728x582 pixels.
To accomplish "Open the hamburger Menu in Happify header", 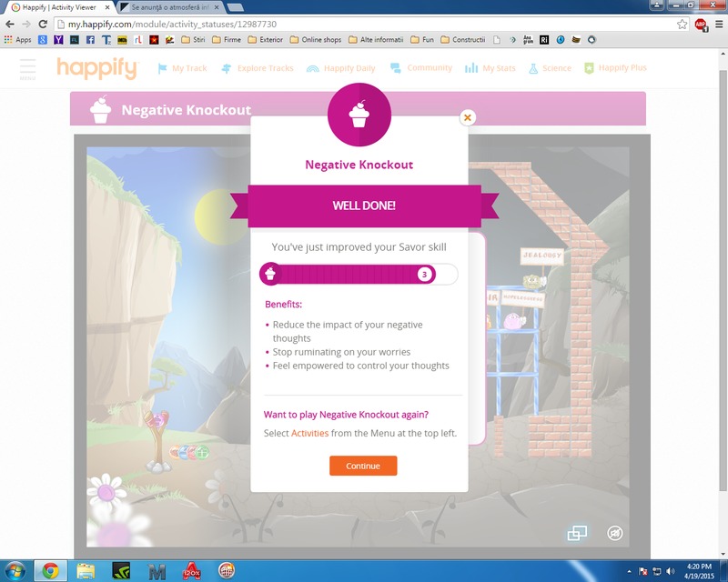I will [27, 69].
